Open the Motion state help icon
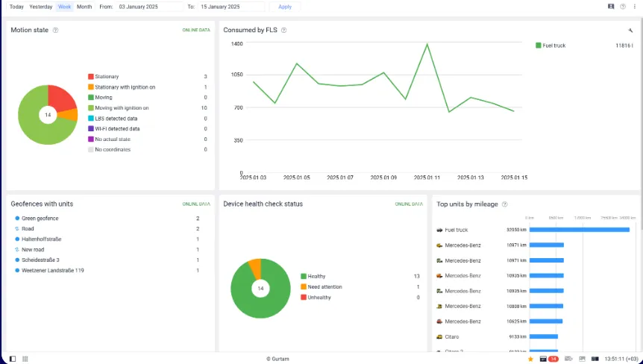Viewport: 643px width, 364px height. point(55,31)
